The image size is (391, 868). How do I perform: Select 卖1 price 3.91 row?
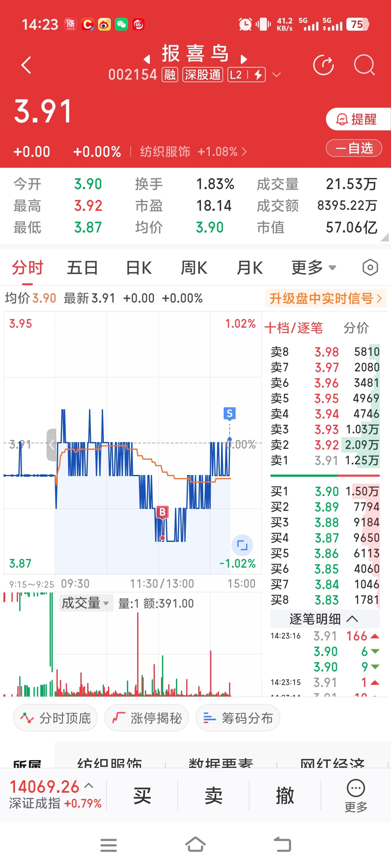(325, 460)
